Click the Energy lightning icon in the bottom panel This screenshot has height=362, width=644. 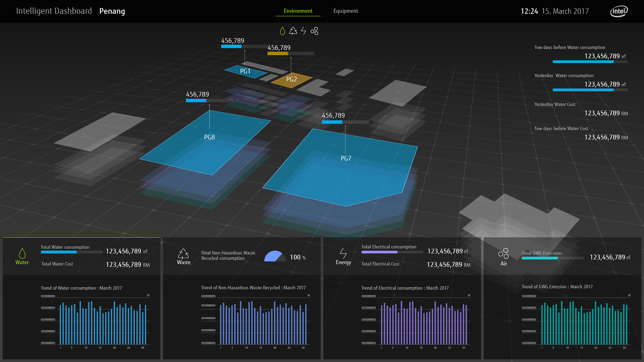(x=343, y=253)
